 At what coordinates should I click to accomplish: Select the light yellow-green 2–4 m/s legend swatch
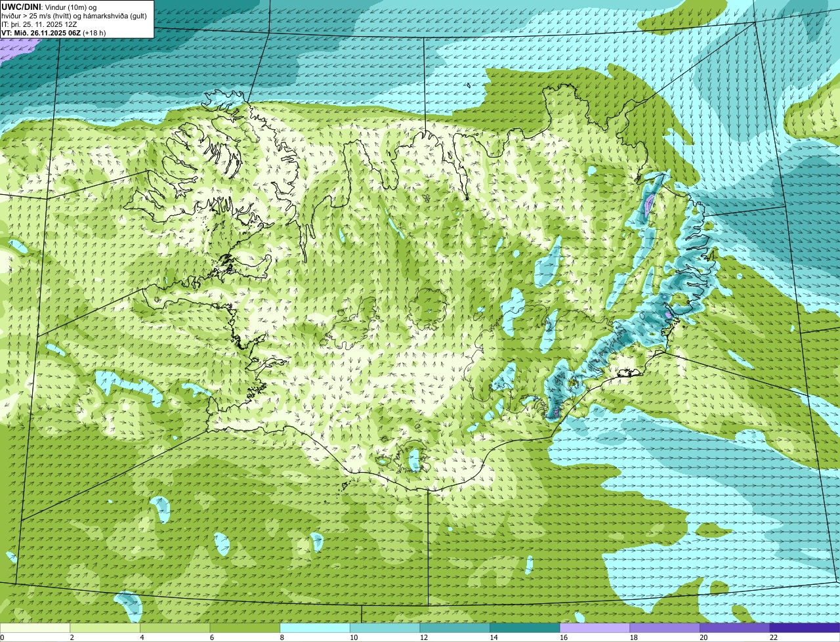(x=105, y=628)
